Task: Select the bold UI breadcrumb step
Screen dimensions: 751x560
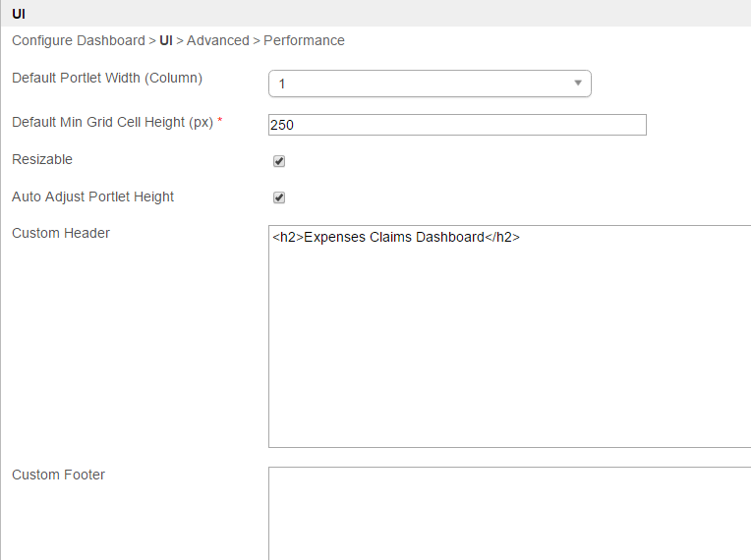Action: (x=166, y=40)
